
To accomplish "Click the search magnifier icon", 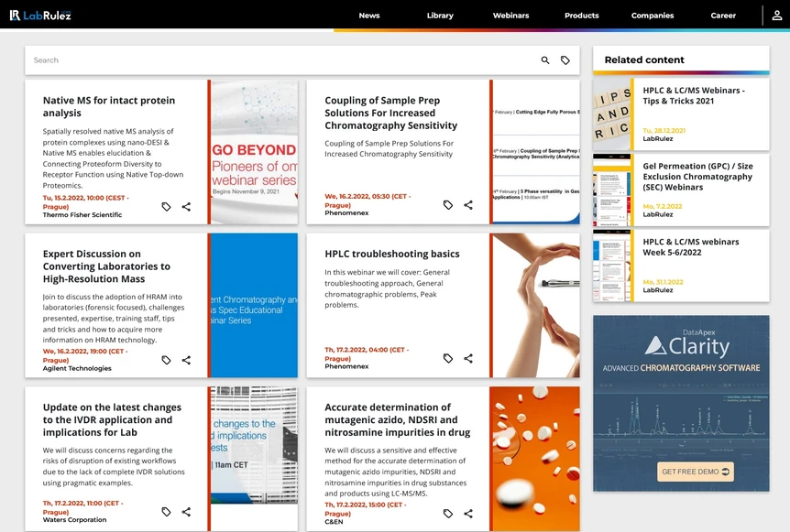I will pyautogui.click(x=544, y=60).
